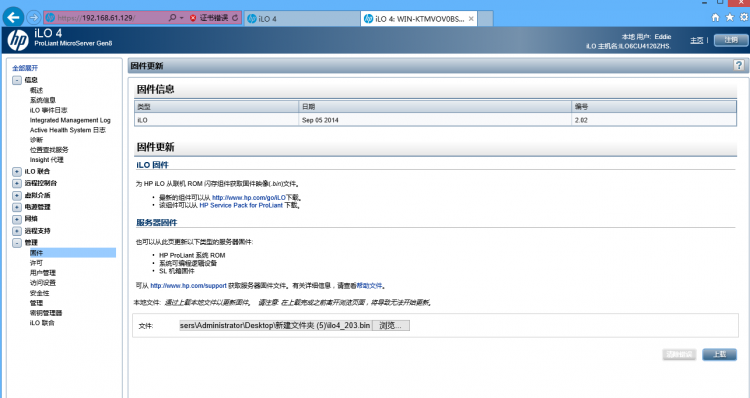Expand the top-level iLO 联合 section
This screenshot has width=750, height=398.
(17, 171)
